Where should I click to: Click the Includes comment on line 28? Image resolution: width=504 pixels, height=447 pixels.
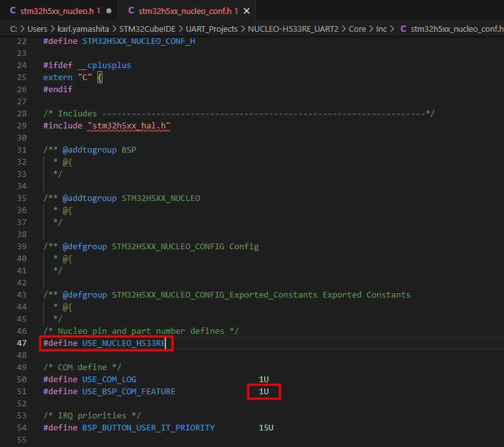coord(239,114)
